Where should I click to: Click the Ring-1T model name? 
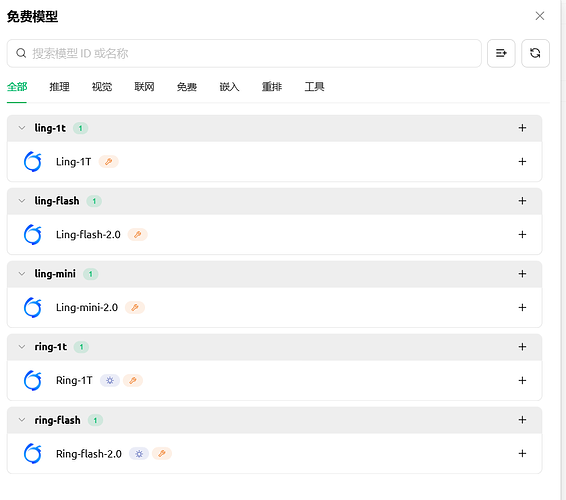coord(74,380)
